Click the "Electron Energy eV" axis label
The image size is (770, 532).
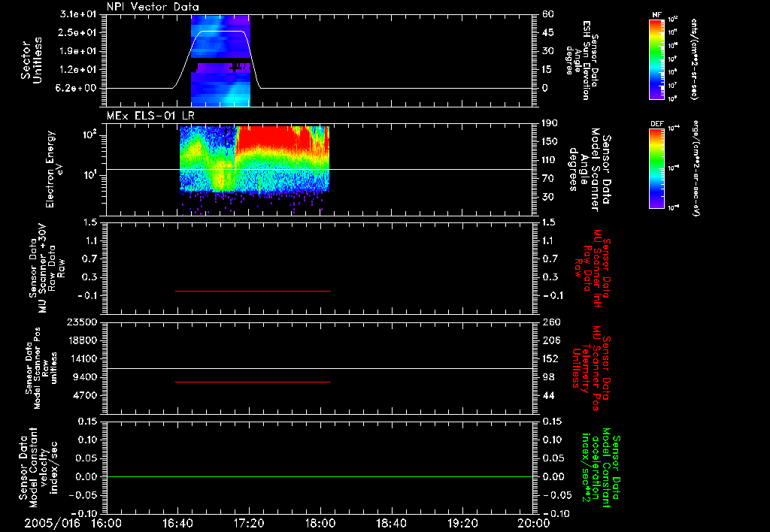click(x=54, y=169)
